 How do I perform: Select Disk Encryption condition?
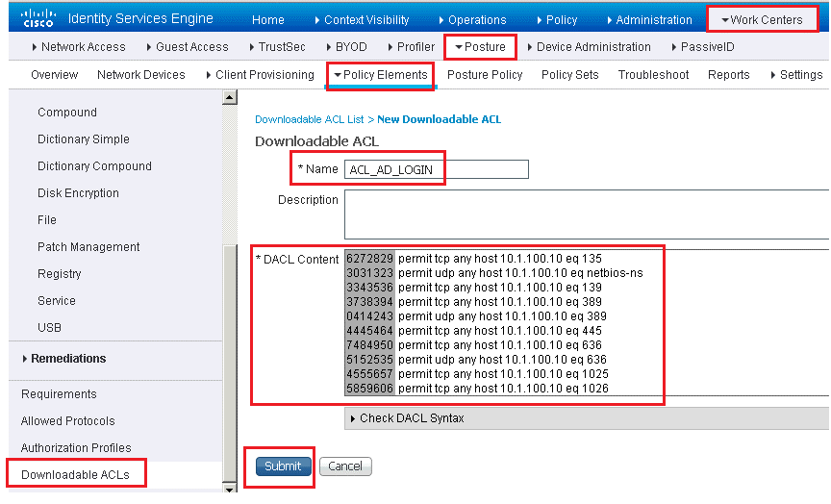point(78,193)
